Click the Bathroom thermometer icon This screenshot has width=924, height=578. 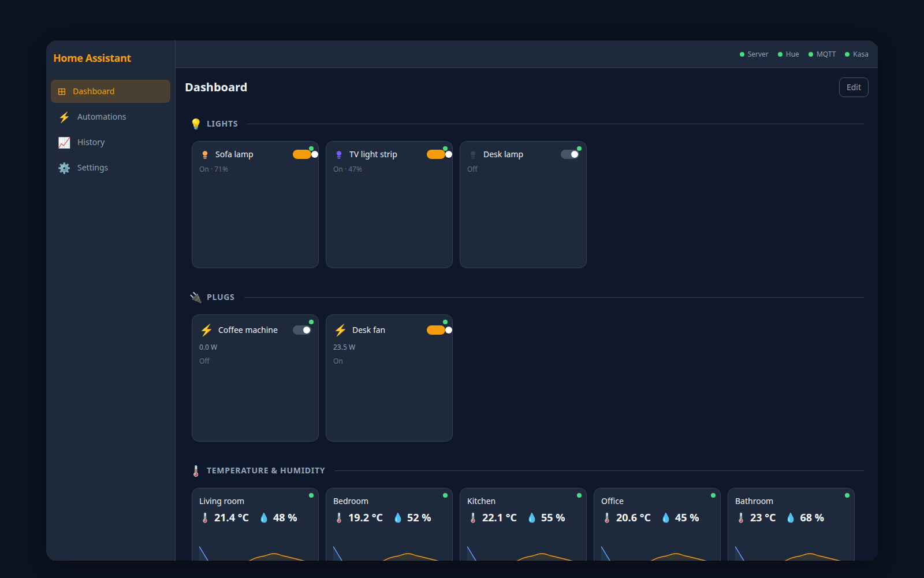coord(741,518)
